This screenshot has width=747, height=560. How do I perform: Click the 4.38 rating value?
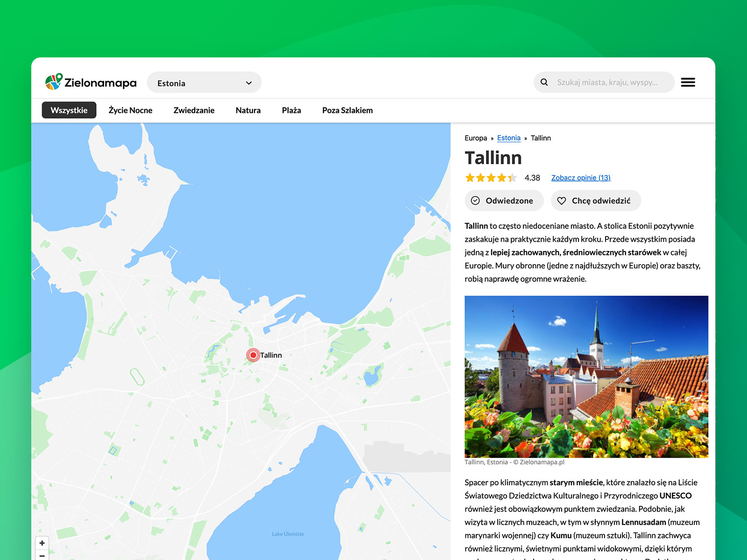[x=532, y=178]
